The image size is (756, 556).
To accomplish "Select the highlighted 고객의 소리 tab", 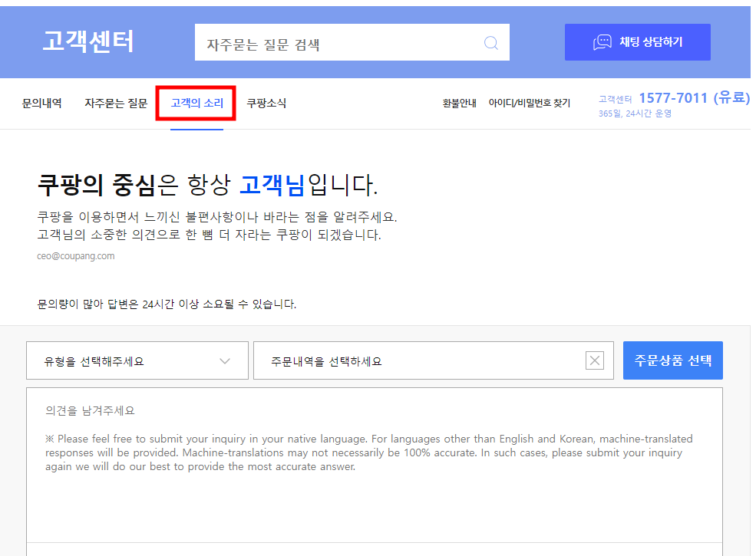I will [196, 104].
